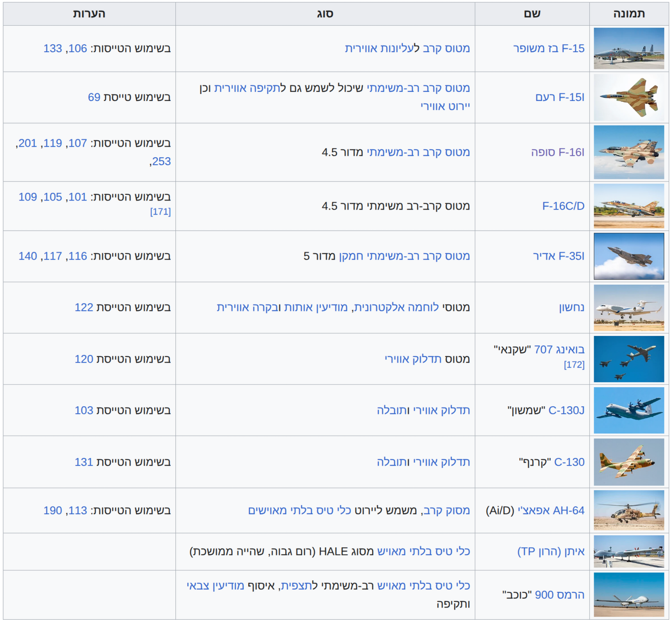Click the 'איתן (הרון TP)' link

(551, 551)
